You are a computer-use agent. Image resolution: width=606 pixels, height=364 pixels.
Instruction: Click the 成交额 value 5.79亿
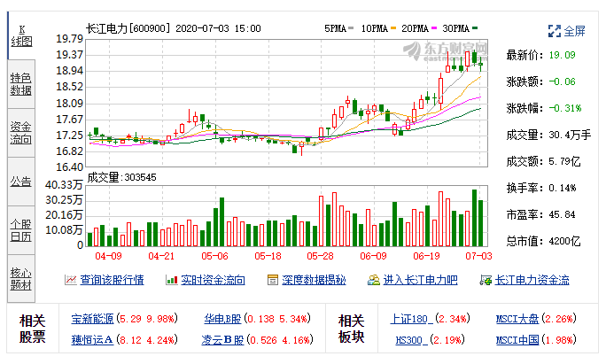coord(564,161)
